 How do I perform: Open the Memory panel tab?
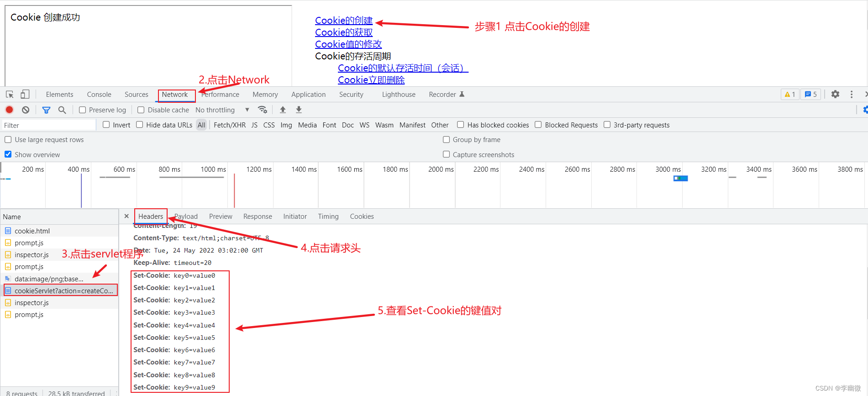265,95
